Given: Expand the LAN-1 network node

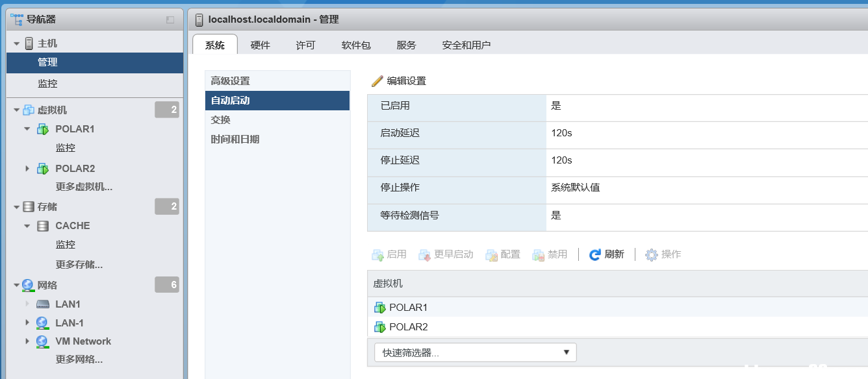Looking at the screenshot, I should pos(27,323).
